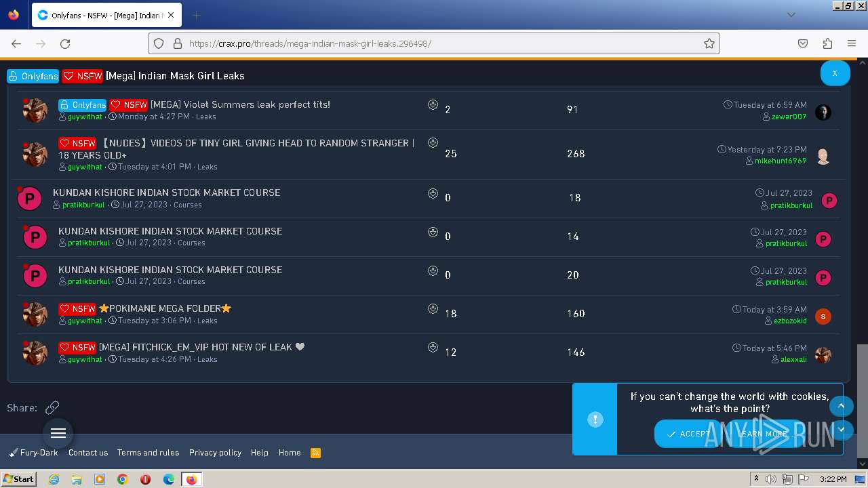Click zewar007's dark avatar
This screenshot has height=488, width=868.
tap(823, 113)
